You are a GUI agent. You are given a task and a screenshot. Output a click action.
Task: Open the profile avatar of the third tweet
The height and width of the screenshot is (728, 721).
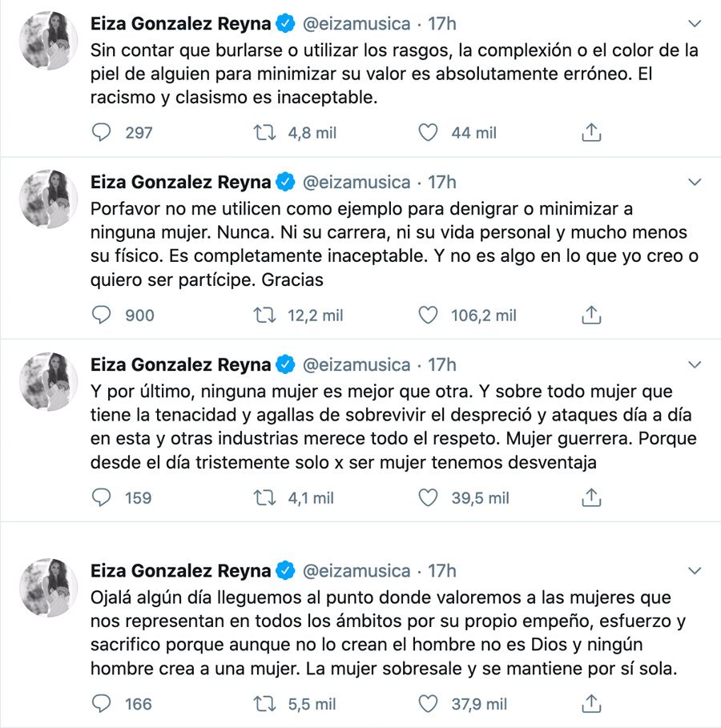(48, 377)
